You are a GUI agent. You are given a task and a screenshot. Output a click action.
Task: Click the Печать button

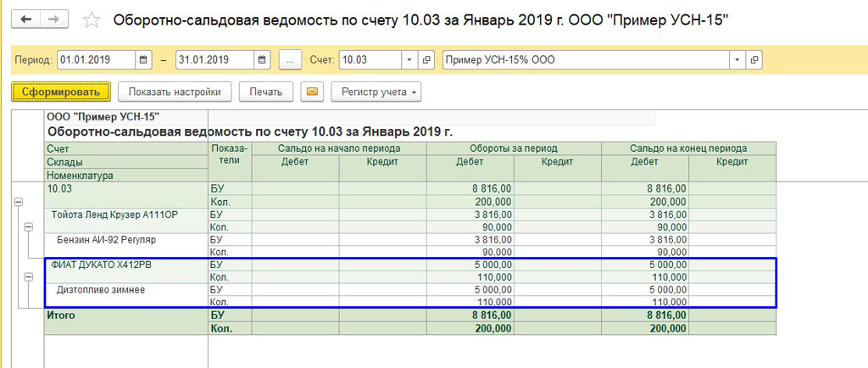(x=266, y=92)
